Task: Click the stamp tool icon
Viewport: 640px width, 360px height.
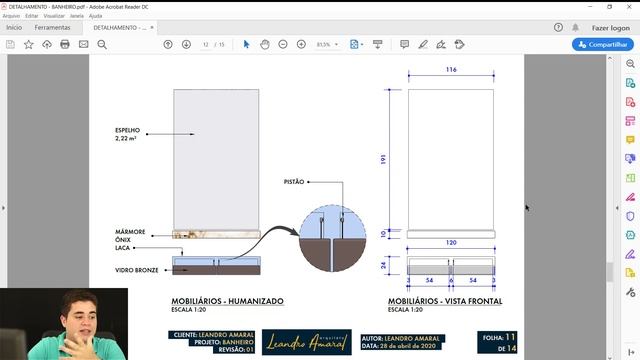Action: pos(459,44)
